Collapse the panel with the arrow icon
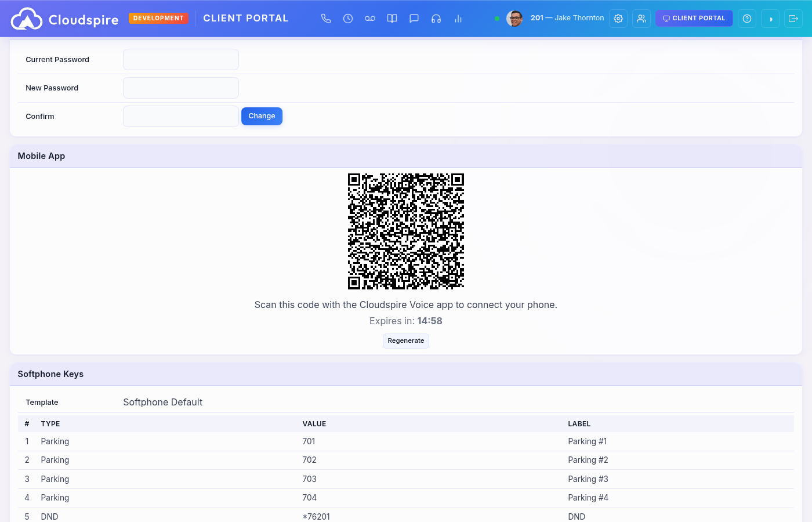812x522 pixels. coord(770,18)
